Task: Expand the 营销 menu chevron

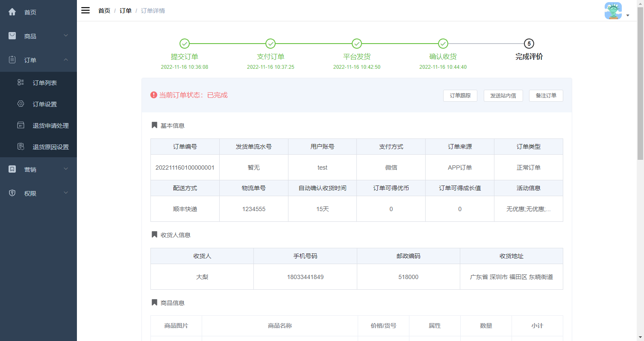Action: [66, 169]
